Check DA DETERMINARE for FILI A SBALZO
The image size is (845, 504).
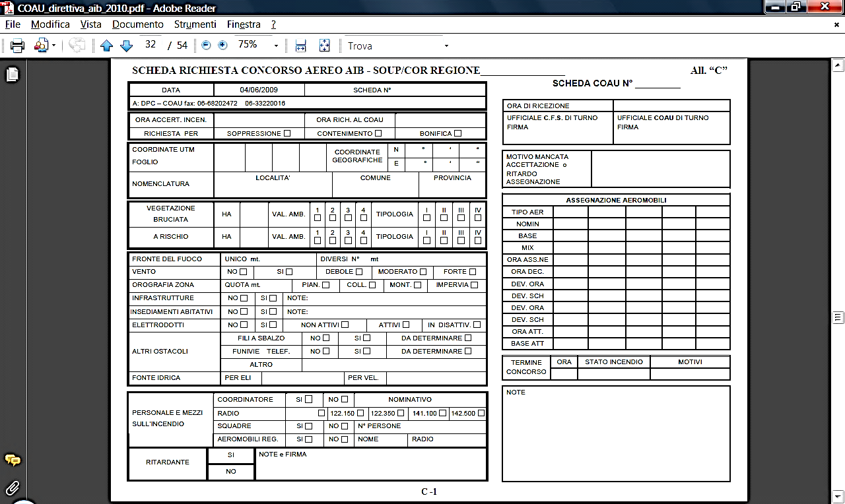pos(468,338)
